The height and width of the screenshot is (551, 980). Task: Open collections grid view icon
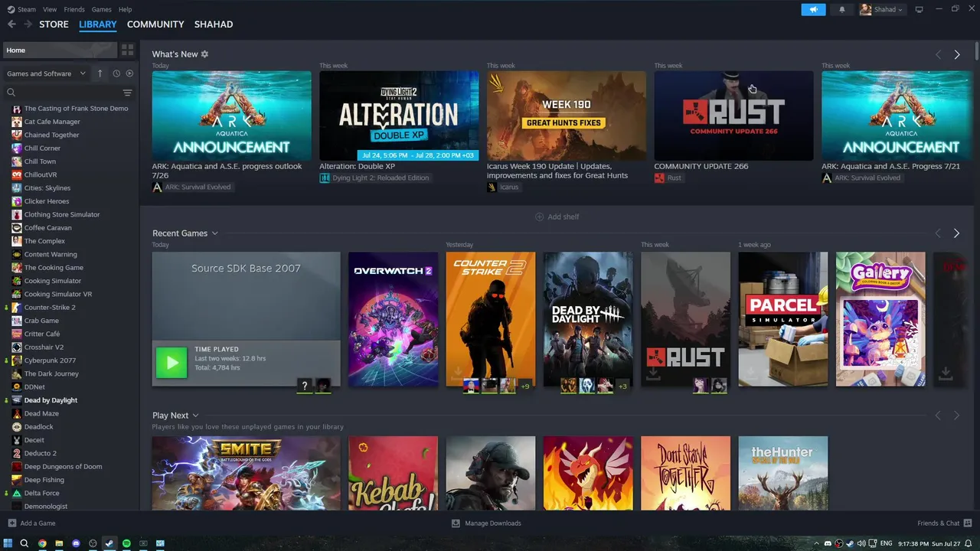pos(127,50)
